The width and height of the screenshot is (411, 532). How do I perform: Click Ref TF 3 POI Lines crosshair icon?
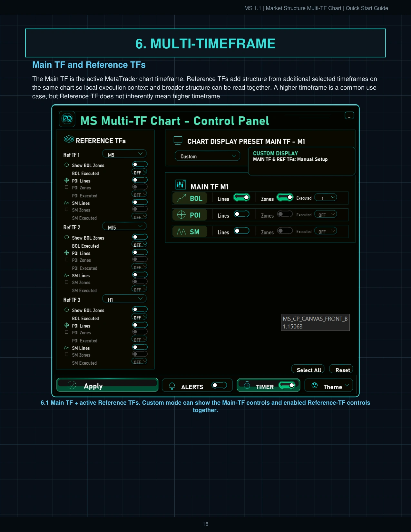(67, 325)
